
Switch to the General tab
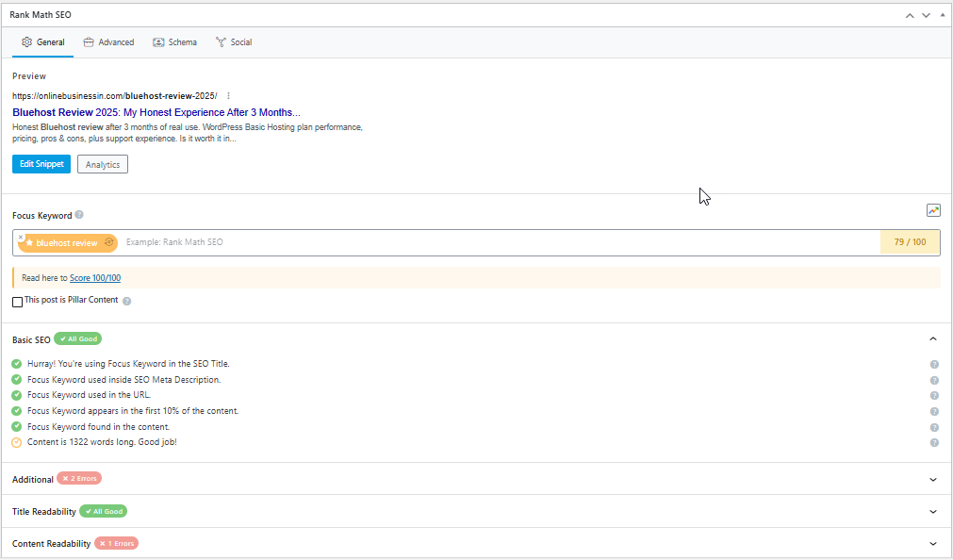click(x=42, y=42)
